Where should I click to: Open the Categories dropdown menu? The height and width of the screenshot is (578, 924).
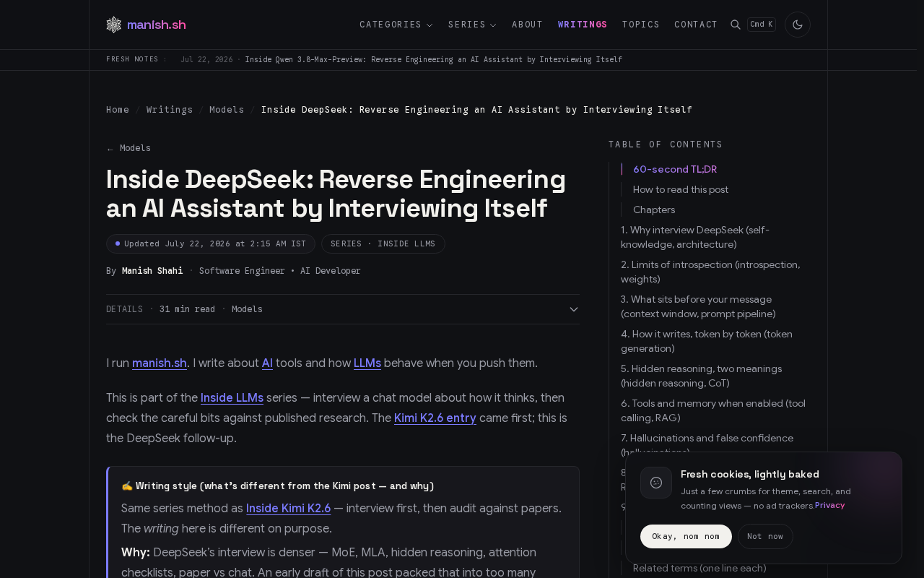[396, 25]
